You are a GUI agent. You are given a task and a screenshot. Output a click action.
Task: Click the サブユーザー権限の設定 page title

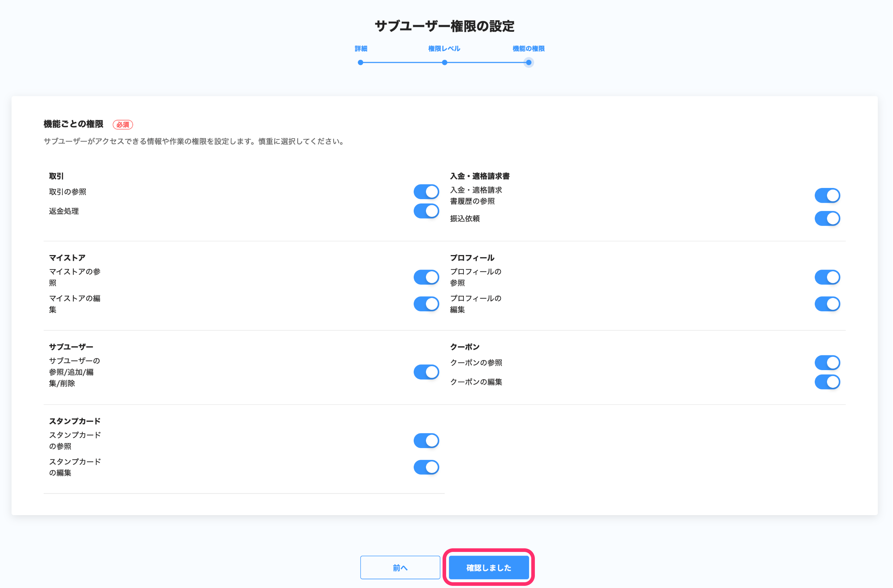445,26
